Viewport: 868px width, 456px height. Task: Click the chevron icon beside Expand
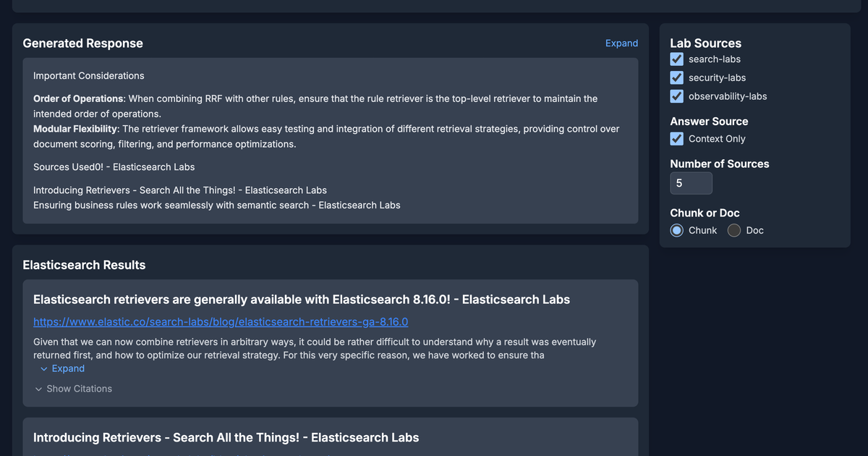coord(44,368)
